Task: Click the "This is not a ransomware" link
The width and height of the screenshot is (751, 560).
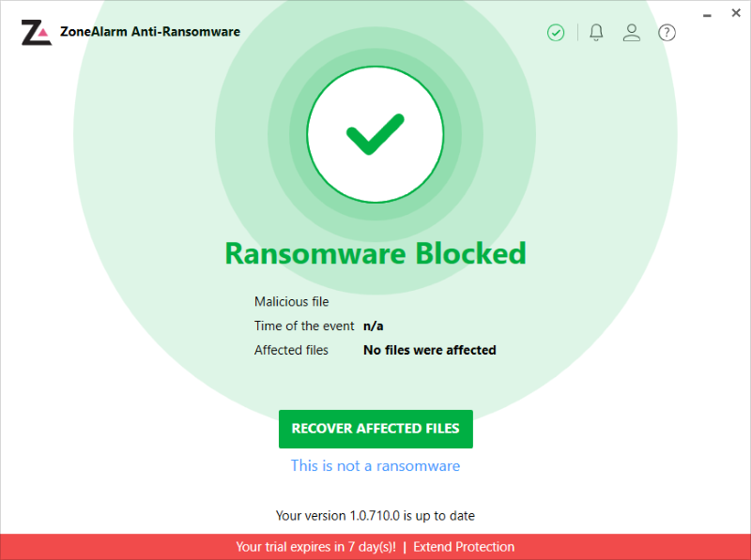Action: click(375, 465)
